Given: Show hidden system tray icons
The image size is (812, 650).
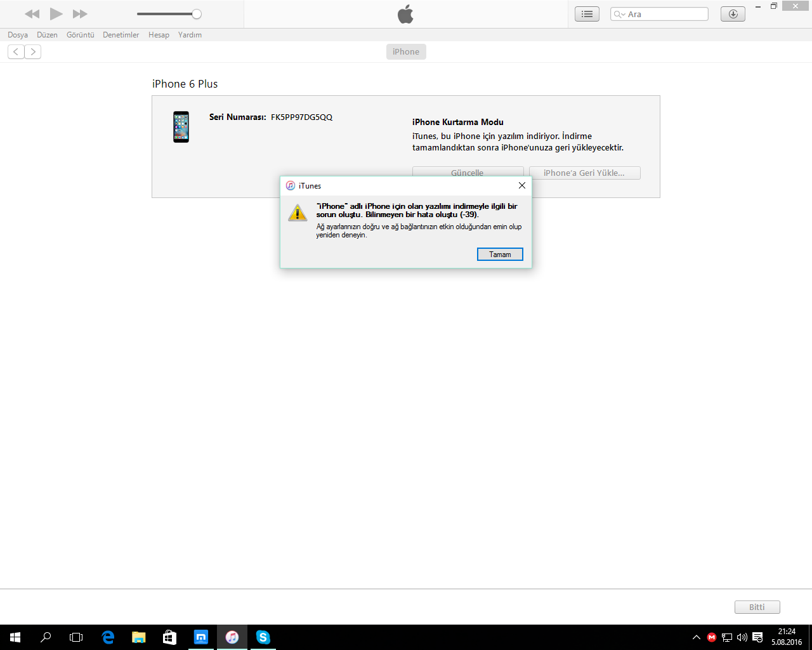Looking at the screenshot, I should [x=697, y=637].
